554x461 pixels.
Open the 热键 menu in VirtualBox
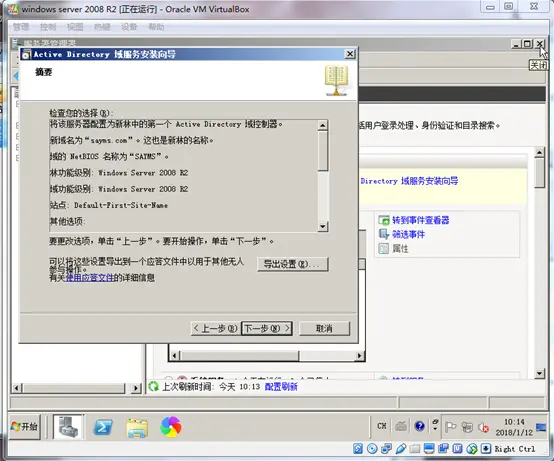tap(102, 27)
